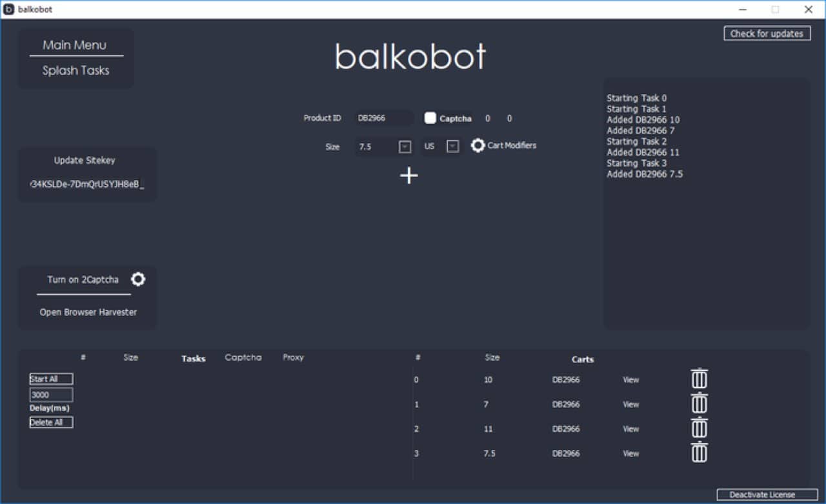View cart for size 11
This screenshot has width=826, height=504.
pos(631,428)
